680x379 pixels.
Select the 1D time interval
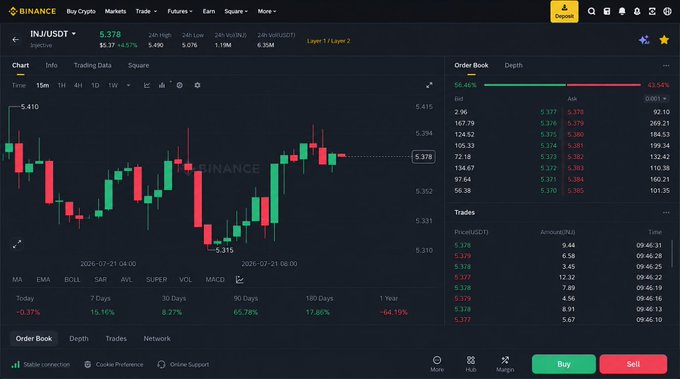95,85
